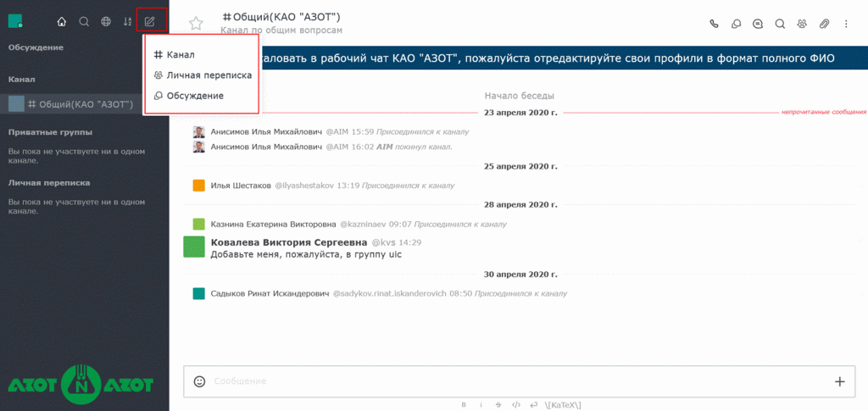Search messages with header magnifier icon
868x411 pixels.
click(x=780, y=24)
